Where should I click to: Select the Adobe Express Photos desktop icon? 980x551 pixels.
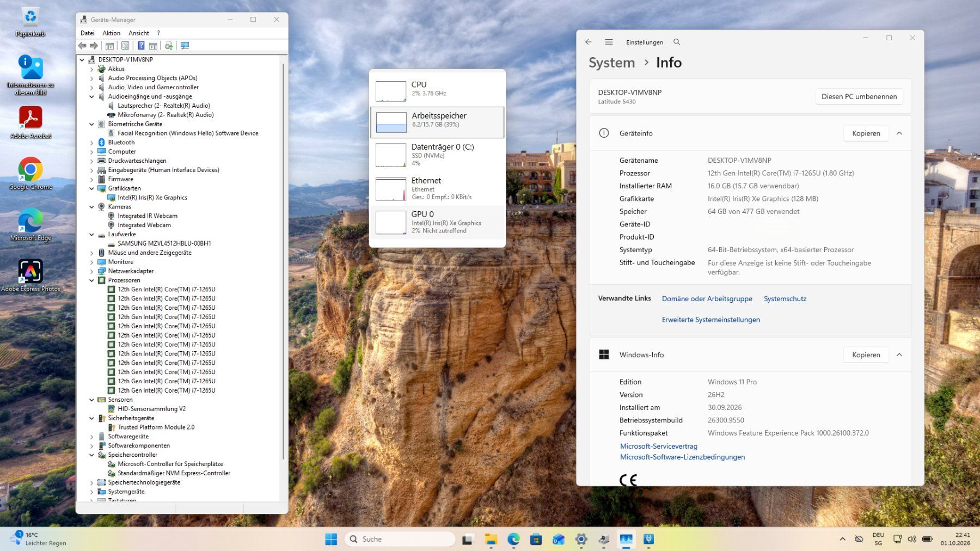coord(30,275)
